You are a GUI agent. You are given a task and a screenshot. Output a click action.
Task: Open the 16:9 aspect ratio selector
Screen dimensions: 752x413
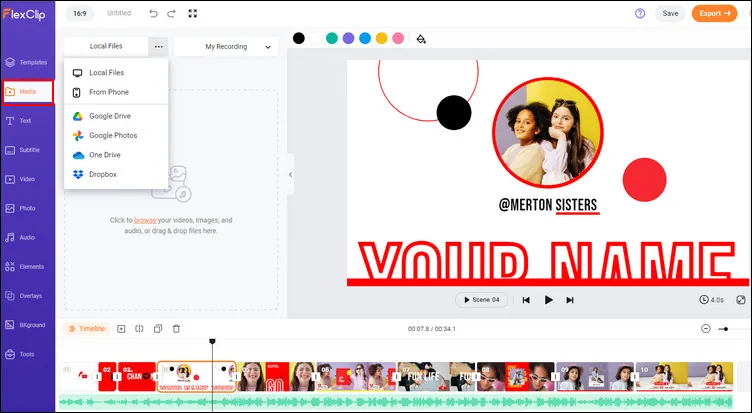(80, 13)
